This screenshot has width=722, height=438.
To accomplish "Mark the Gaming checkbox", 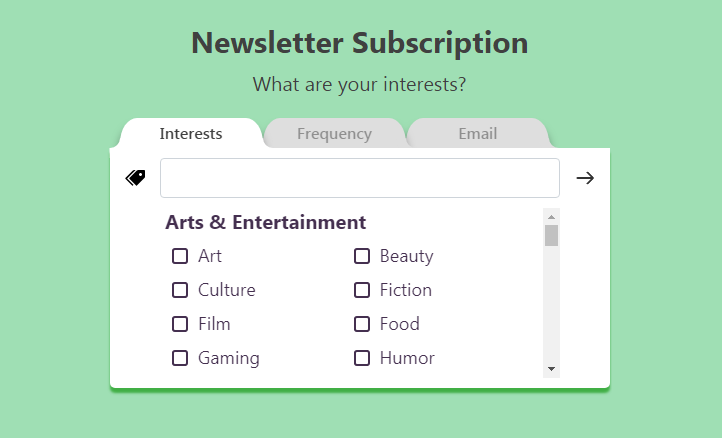I will tap(180, 358).
